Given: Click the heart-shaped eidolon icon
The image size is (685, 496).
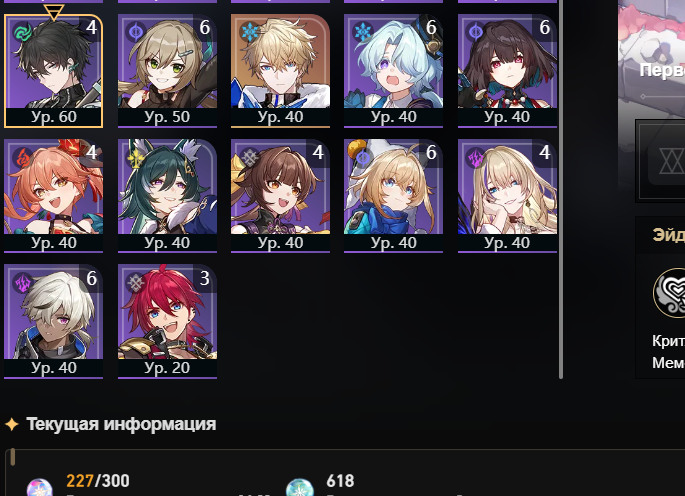Looking at the screenshot, I should pyautogui.click(x=669, y=293).
